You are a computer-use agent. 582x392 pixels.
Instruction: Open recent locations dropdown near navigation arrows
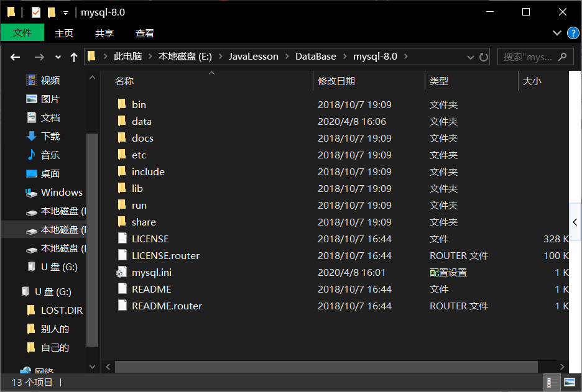58,57
